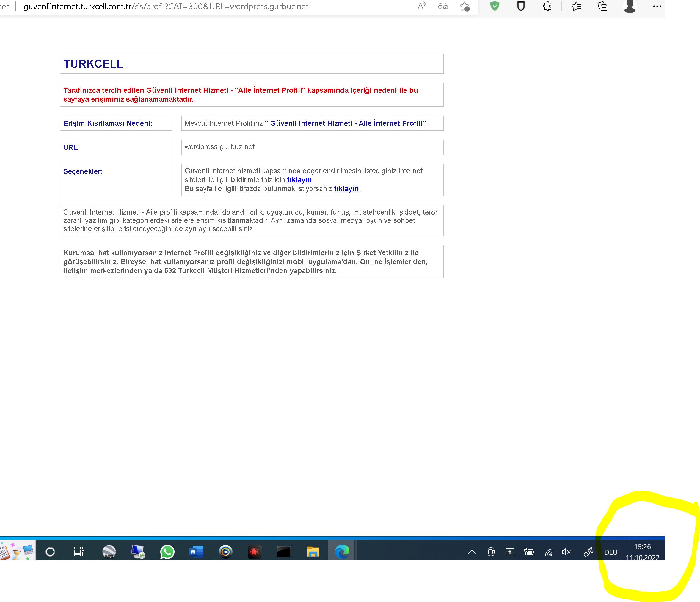Click the battery power tray icon
Viewport: 700px width, 602px height.
[529, 552]
